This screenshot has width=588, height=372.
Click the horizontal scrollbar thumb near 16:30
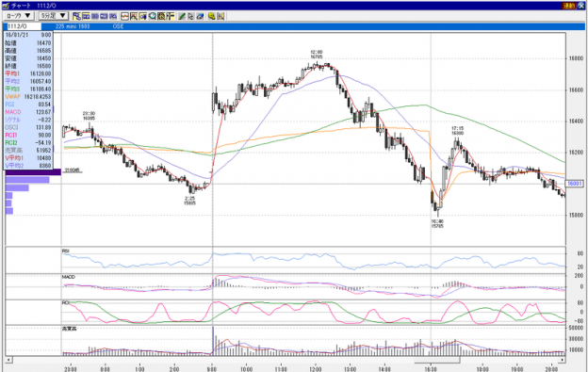point(437,360)
